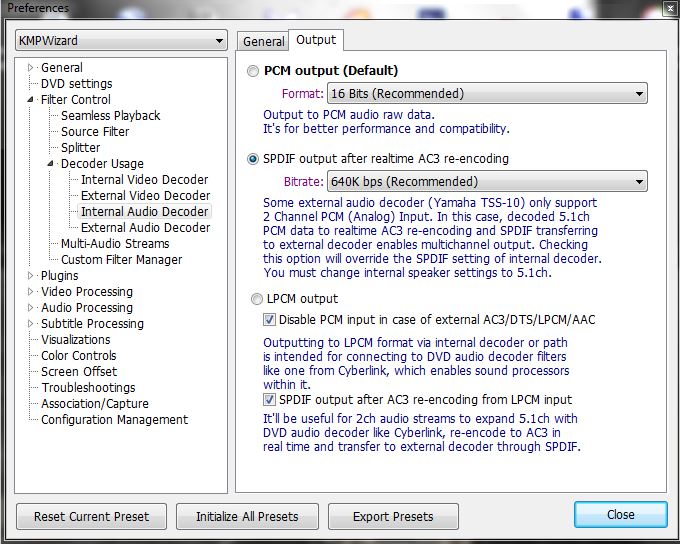This screenshot has width=680, height=544.
Task: Select the Decoder Usage tree label
Action: click(x=102, y=164)
